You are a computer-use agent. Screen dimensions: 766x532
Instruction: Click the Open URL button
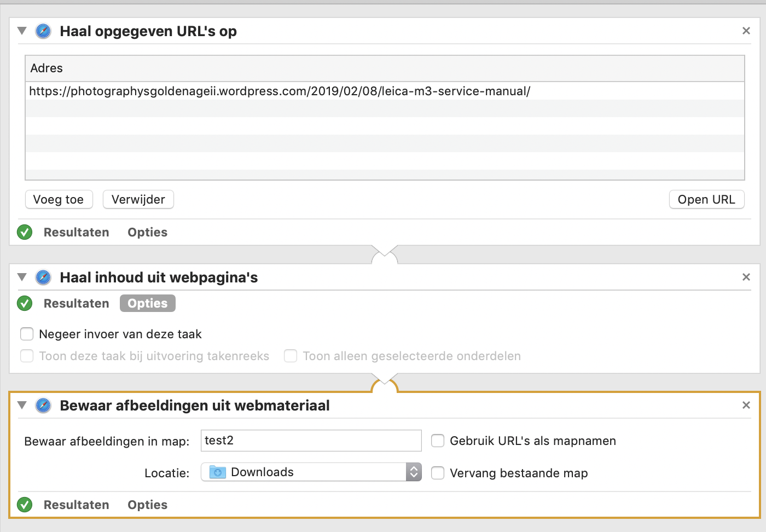pos(706,199)
